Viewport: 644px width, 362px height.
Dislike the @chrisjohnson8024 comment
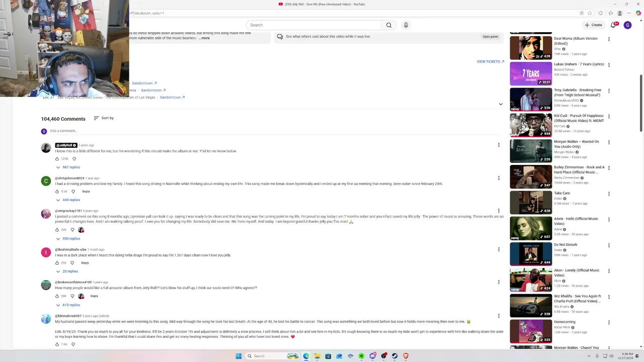pos(73,192)
